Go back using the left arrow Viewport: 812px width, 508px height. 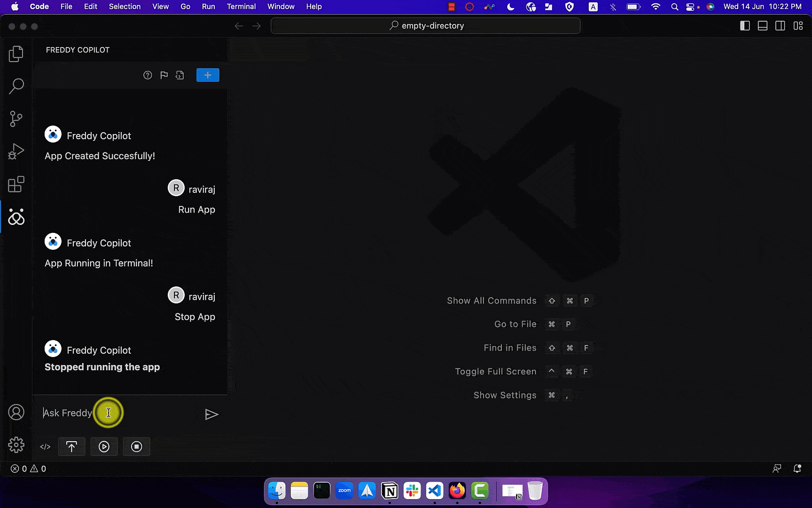pyautogui.click(x=239, y=26)
